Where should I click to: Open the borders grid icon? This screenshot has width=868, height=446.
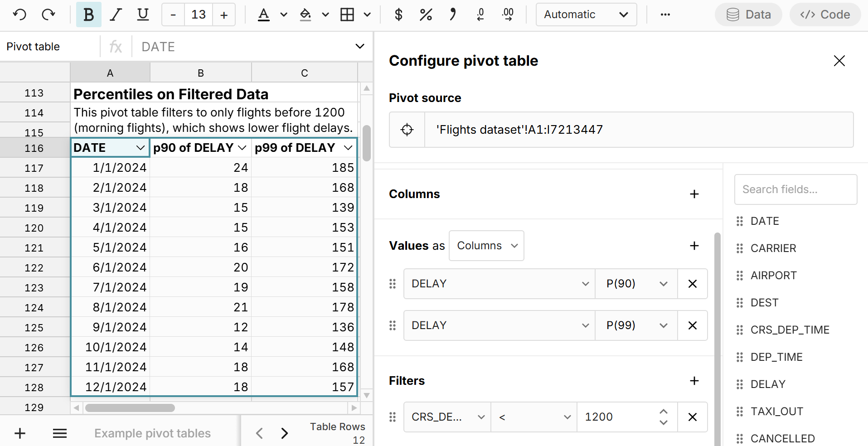tap(347, 15)
